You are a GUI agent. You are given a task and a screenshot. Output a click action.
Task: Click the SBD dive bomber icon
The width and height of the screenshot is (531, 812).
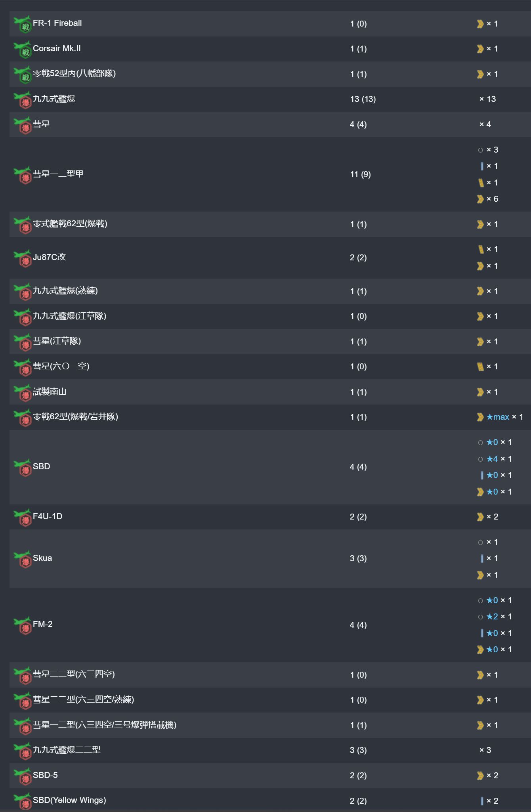click(x=22, y=467)
